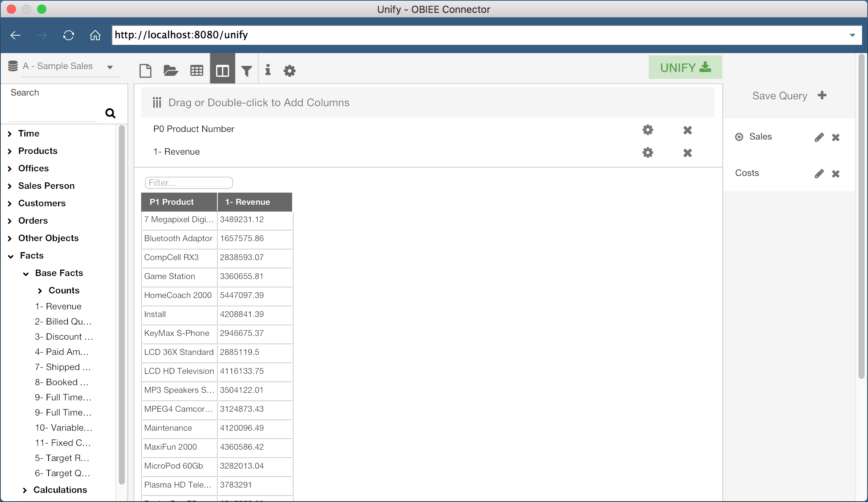
Task: Click the info icon in toolbar
Action: point(268,70)
